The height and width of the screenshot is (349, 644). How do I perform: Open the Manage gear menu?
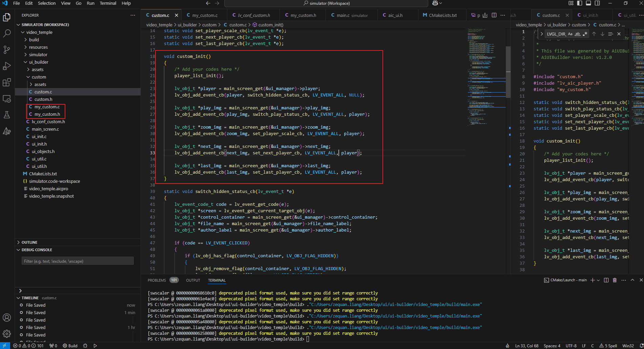[7, 334]
